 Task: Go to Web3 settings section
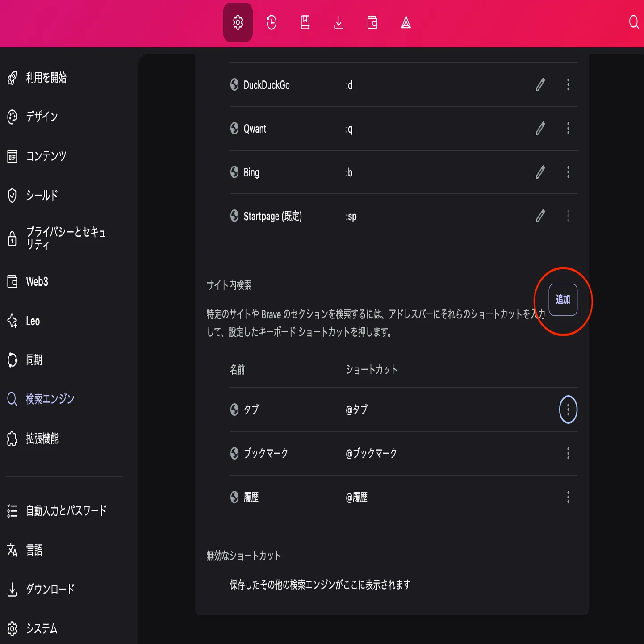tap(28, 282)
